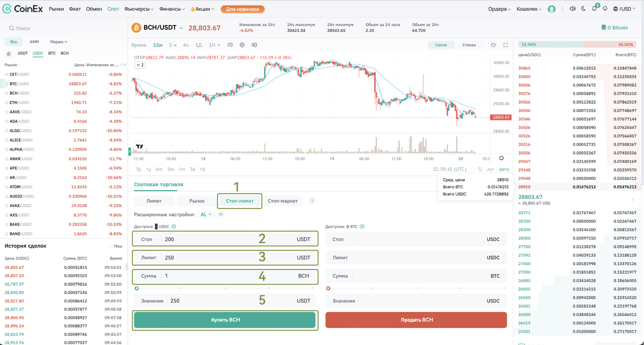The width and height of the screenshot is (644, 345).
Task: Click buy amount slider handle
Action: 137,288
